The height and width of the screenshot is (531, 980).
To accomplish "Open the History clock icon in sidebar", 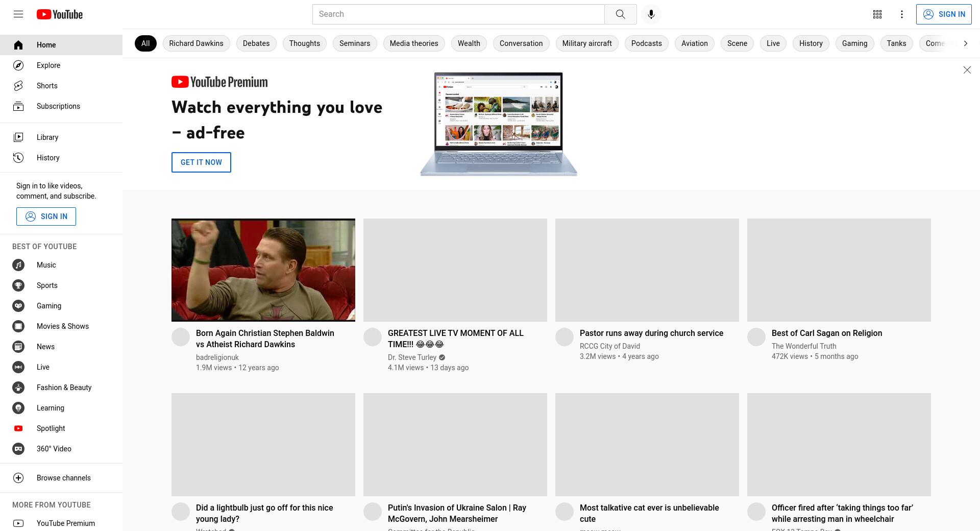I will pos(18,158).
